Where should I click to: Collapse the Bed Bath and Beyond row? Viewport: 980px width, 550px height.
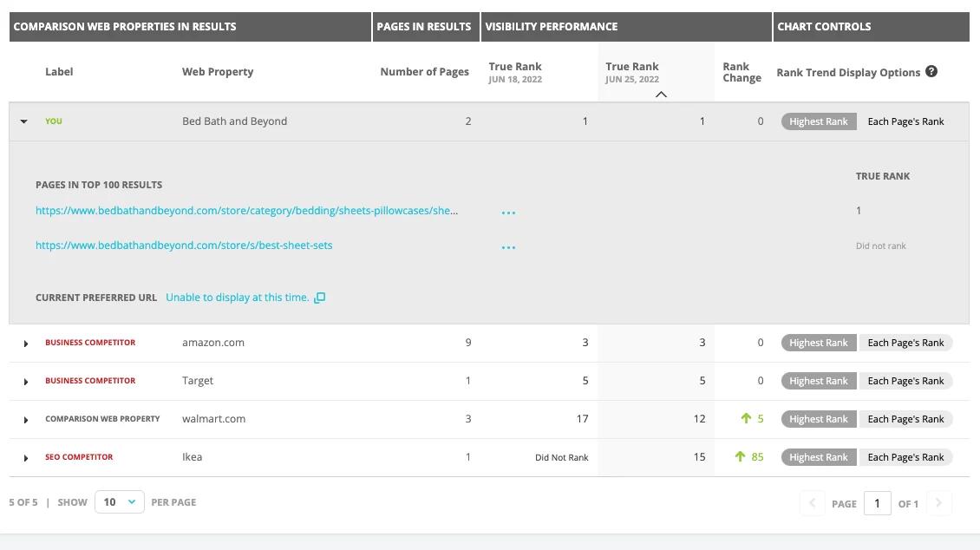24,121
